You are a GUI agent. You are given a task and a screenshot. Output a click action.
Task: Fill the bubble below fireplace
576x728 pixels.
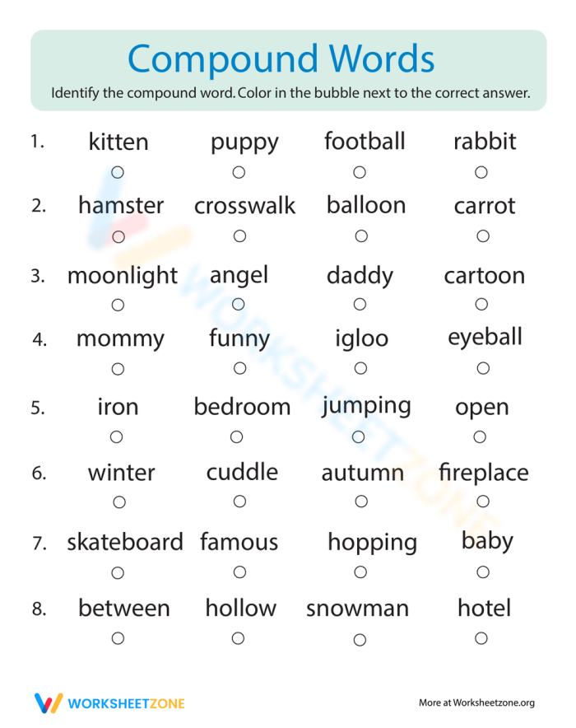[x=483, y=501]
